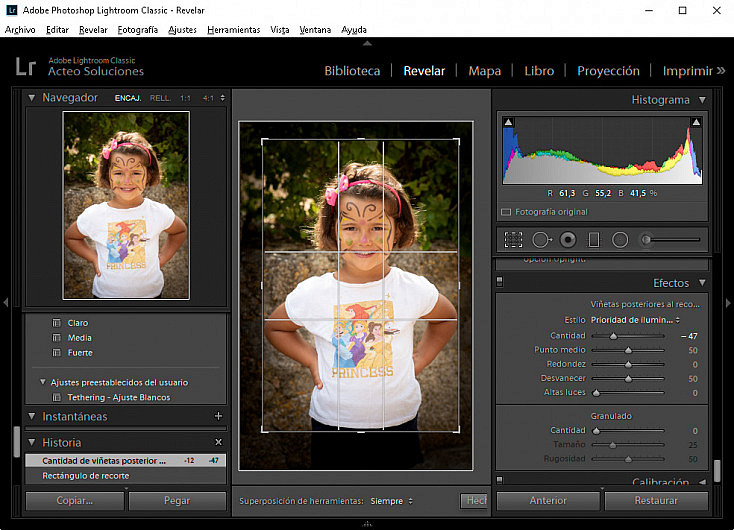Click the Claro preset icon
The image size is (734, 530).
pos(57,323)
